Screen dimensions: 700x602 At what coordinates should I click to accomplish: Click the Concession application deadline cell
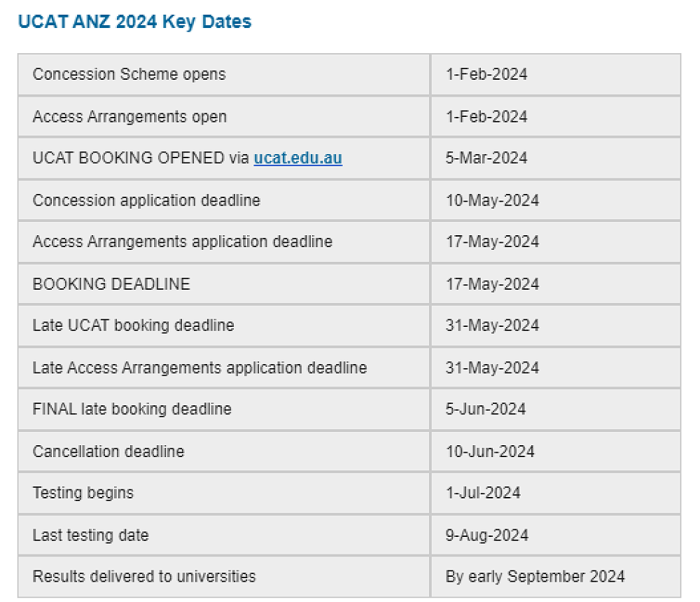pos(146,200)
